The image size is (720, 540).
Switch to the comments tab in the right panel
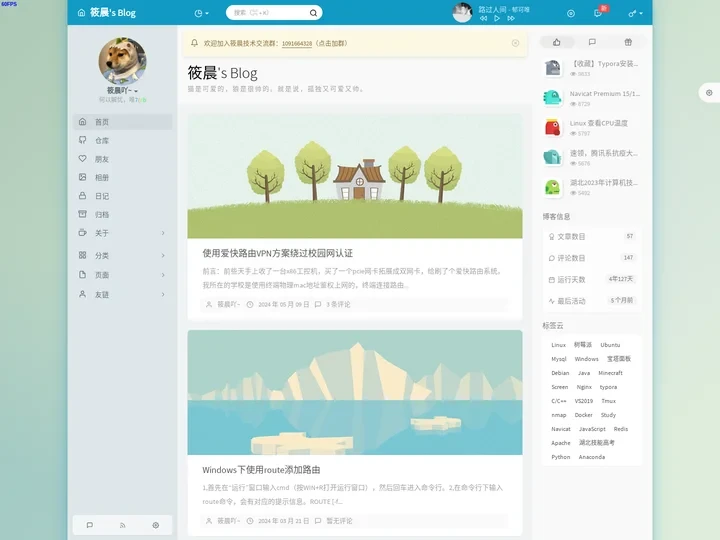point(592,42)
